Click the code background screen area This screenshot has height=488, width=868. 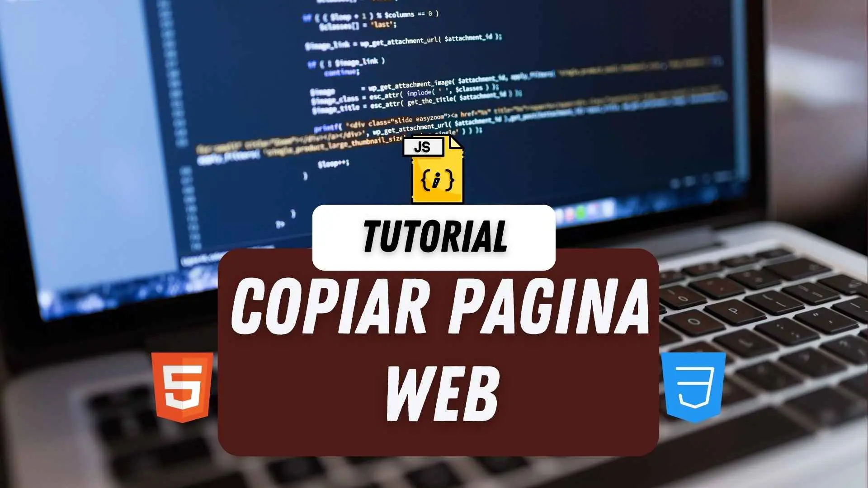click(x=434, y=89)
